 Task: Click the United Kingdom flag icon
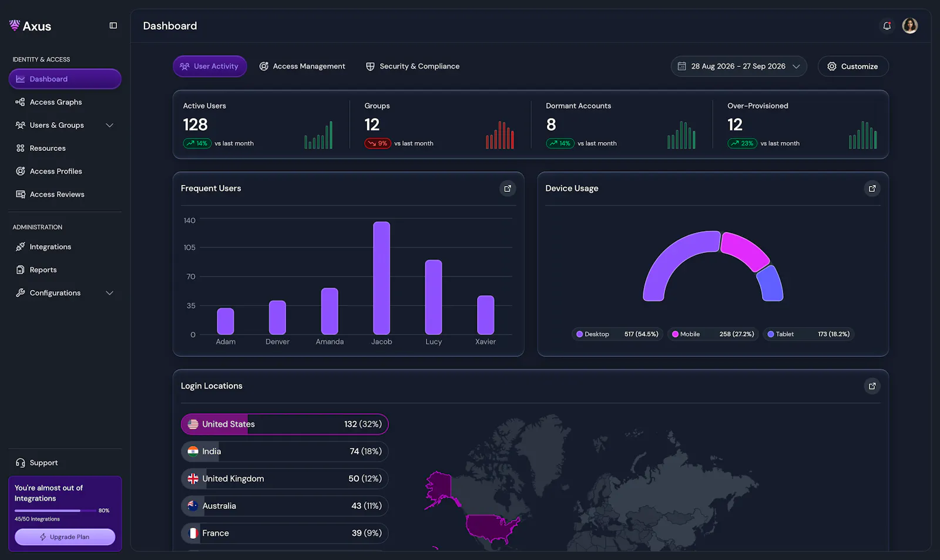point(193,478)
